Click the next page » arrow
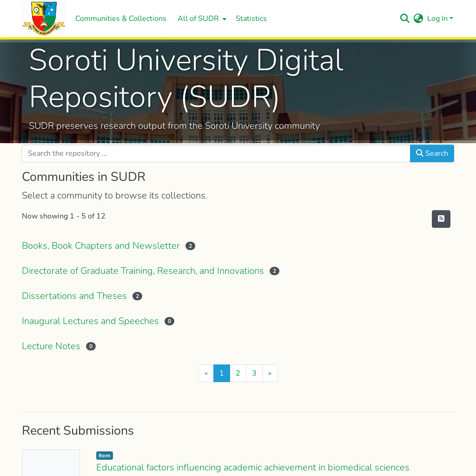 pos(270,373)
